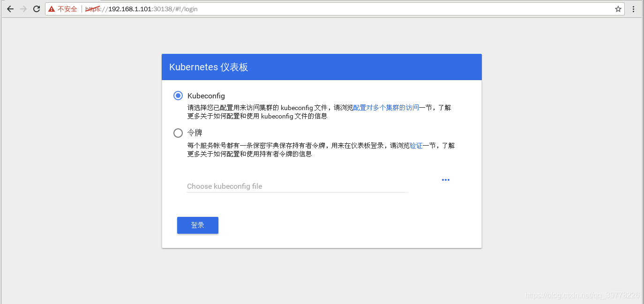Reload the page with the refresh icon
Screen dimensions: 644x304
[x=36, y=8]
